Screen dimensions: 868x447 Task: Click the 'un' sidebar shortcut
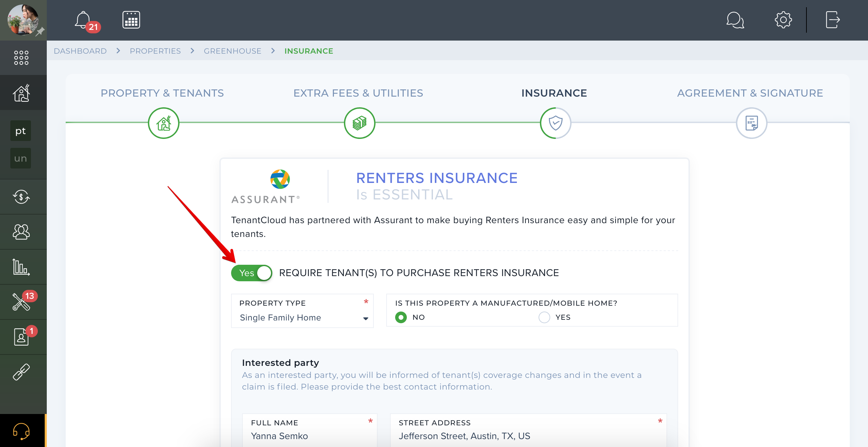pyautogui.click(x=21, y=159)
